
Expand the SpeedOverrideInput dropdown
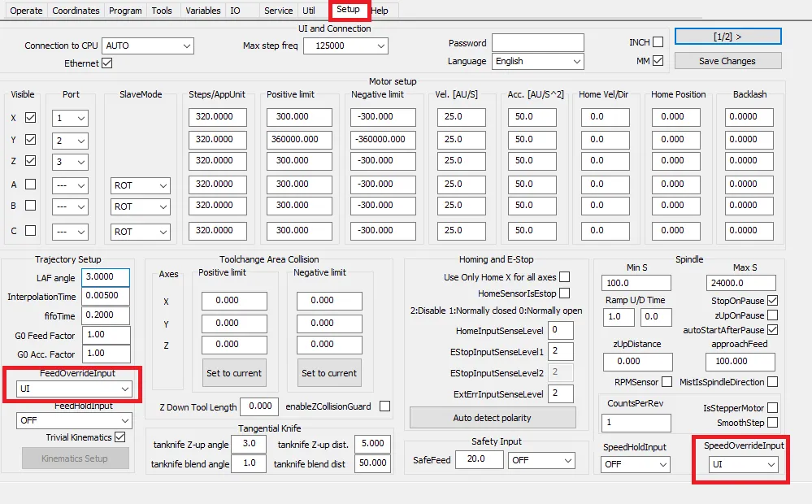[x=744, y=464]
